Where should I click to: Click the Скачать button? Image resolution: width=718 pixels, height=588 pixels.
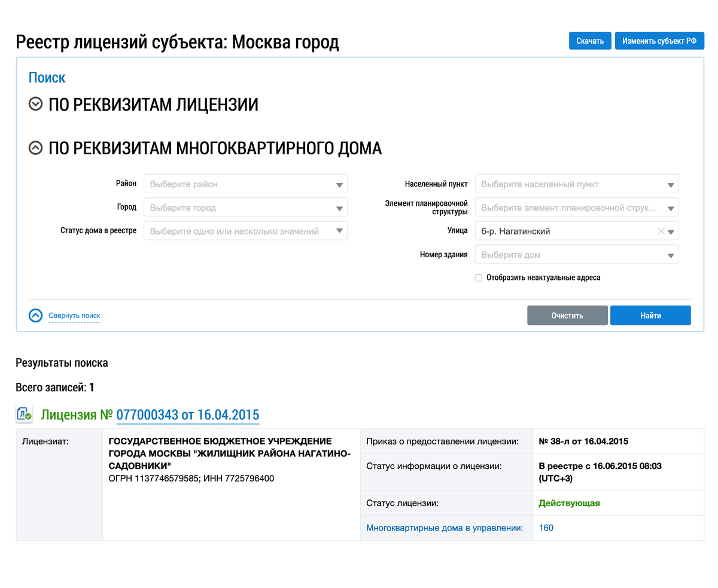(590, 41)
